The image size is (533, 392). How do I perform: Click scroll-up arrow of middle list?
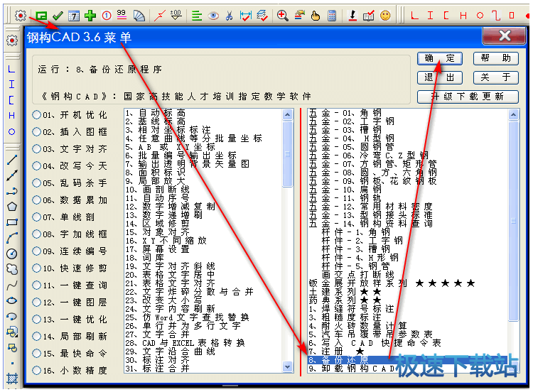pos(288,114)
